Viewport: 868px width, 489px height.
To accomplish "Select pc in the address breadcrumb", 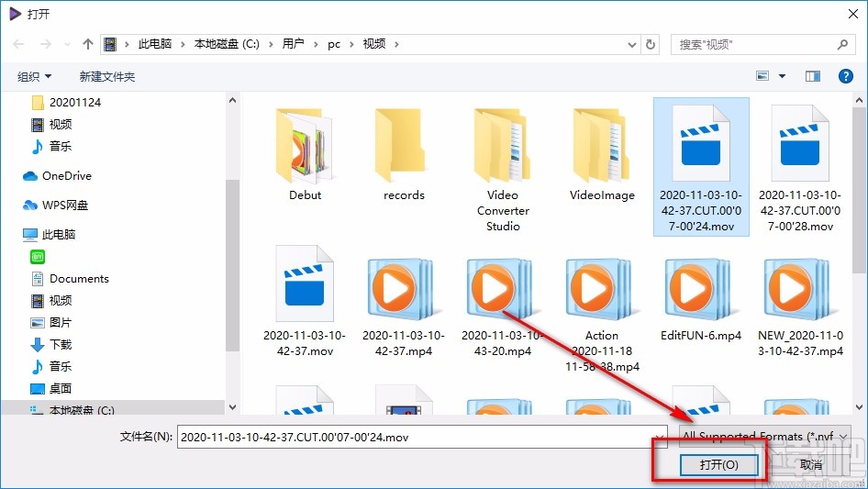I will [334, 44].
